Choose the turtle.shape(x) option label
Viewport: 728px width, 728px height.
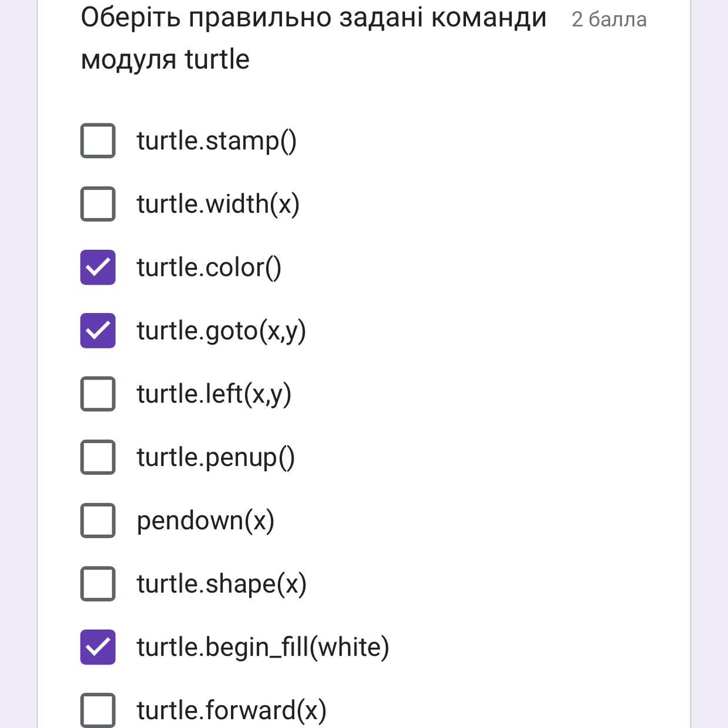(x=222, y=584)
